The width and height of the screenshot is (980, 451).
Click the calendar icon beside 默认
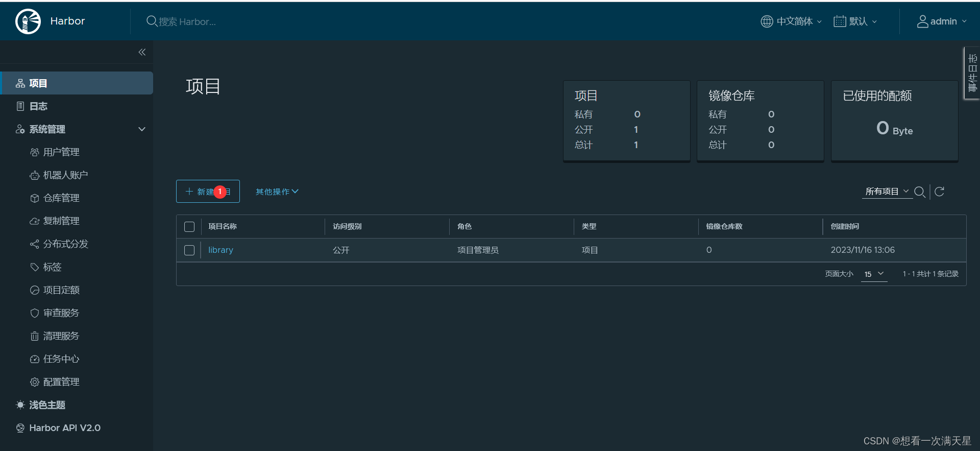coord(840,21)
